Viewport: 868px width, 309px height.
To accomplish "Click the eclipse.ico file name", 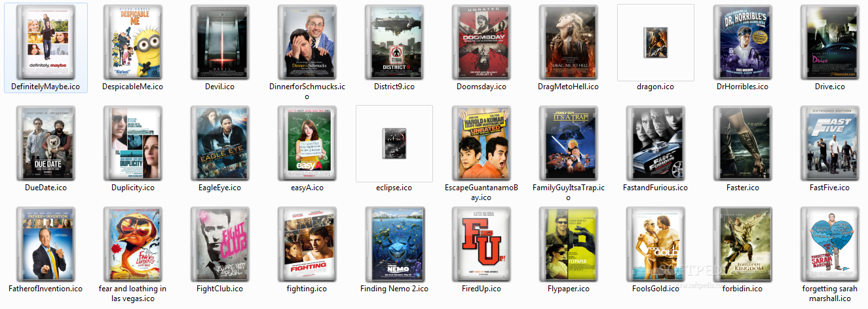I will 394,188.
